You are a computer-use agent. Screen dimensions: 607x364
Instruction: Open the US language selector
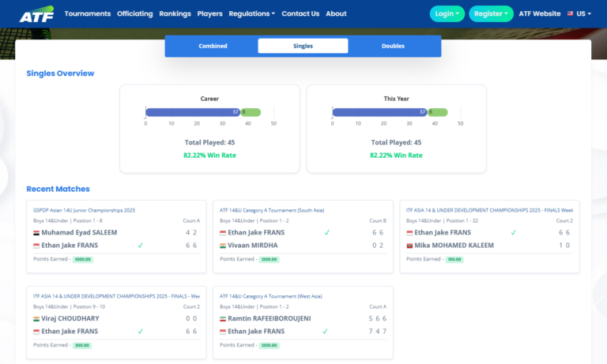point(579,13)
